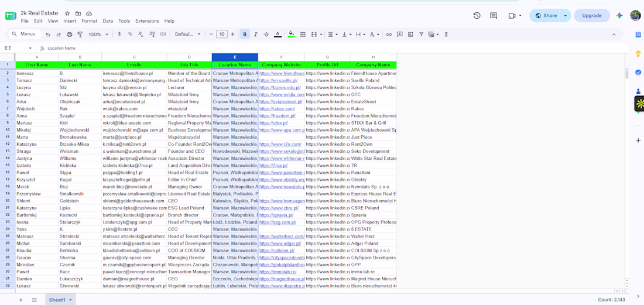Open the https://estatestreet.pl/ link
The width and height of the screenshot is (644, 305).
pyautogui.click(x=281, y=102)
